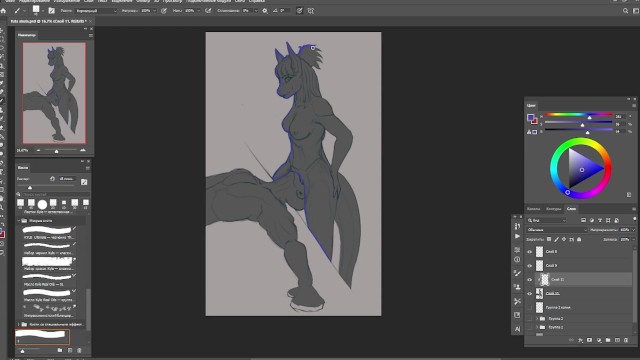Open the Navigator panel menu
Screen dimensions: 640x360
point(91,36)
